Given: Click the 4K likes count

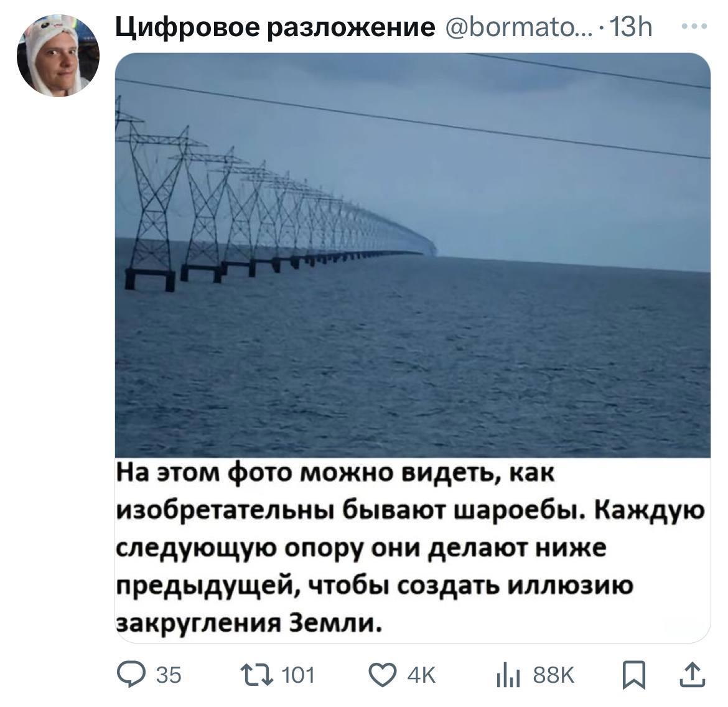Looking at the screenshot, I should (x=422, y=675).
